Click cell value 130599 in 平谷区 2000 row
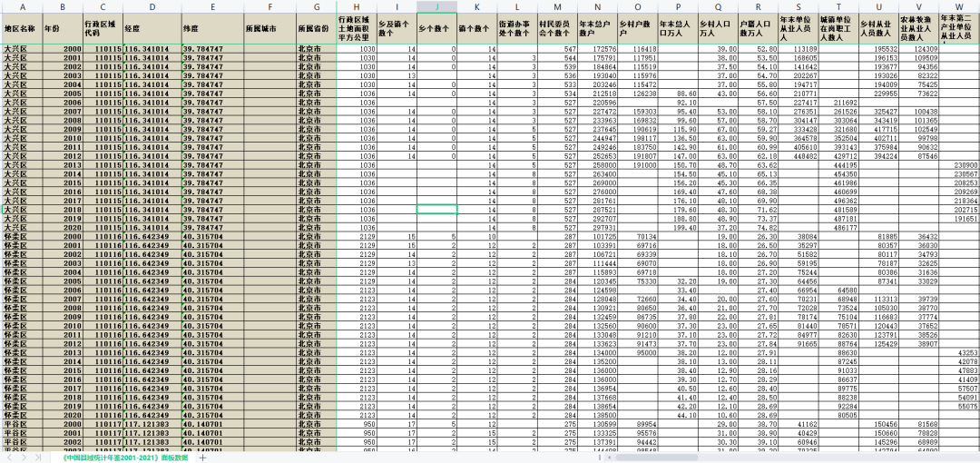Screen dimensions: 980x463 pyautogui.click(x=598, y=424)
